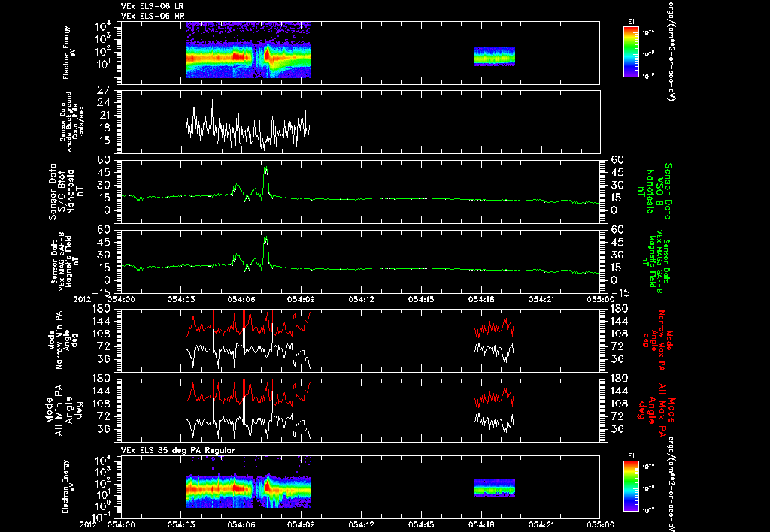Select the 'VEx ELS 85 deg PA Regular' title

point(178,450)
